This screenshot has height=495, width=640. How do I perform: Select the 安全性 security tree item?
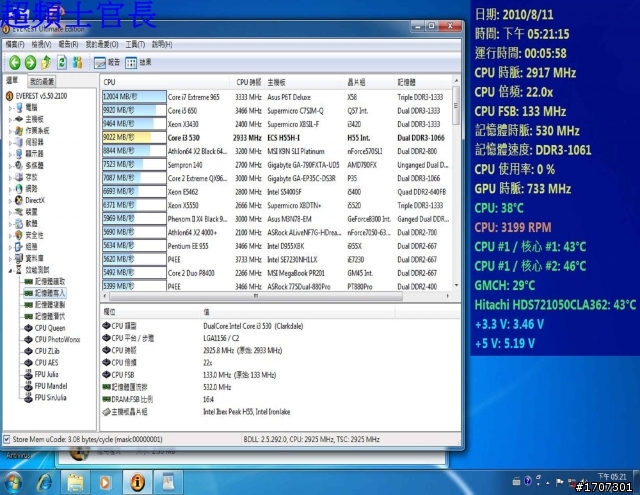29,235
